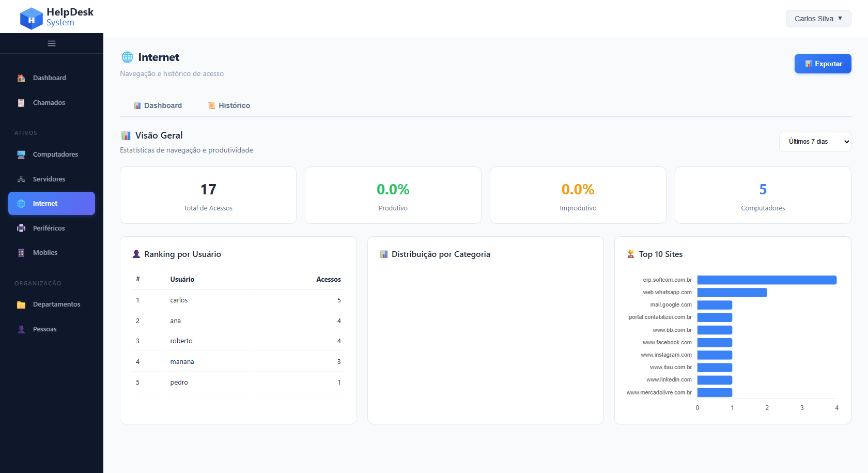Image resolution: width=868 pixels, height=473 pixels.
Task: Click the web.whatsapp.com bar in Top 10
Action: (732, 293)
